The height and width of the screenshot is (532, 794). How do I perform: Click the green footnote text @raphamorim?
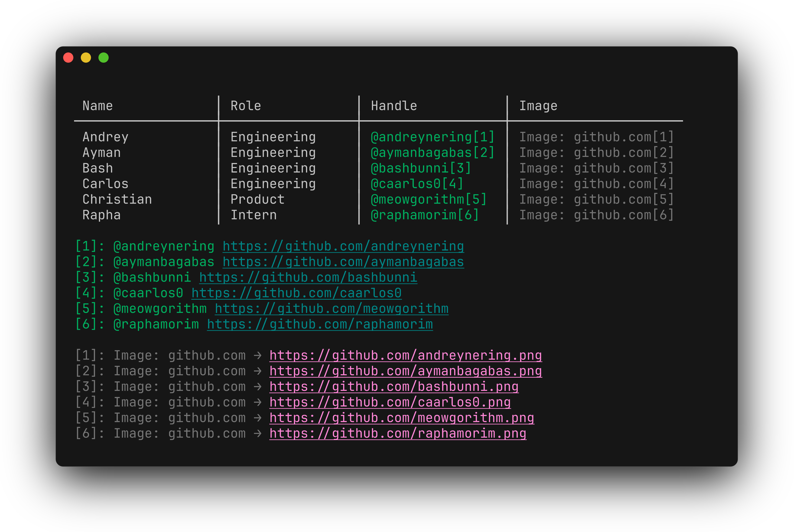[x=156, y=324]
